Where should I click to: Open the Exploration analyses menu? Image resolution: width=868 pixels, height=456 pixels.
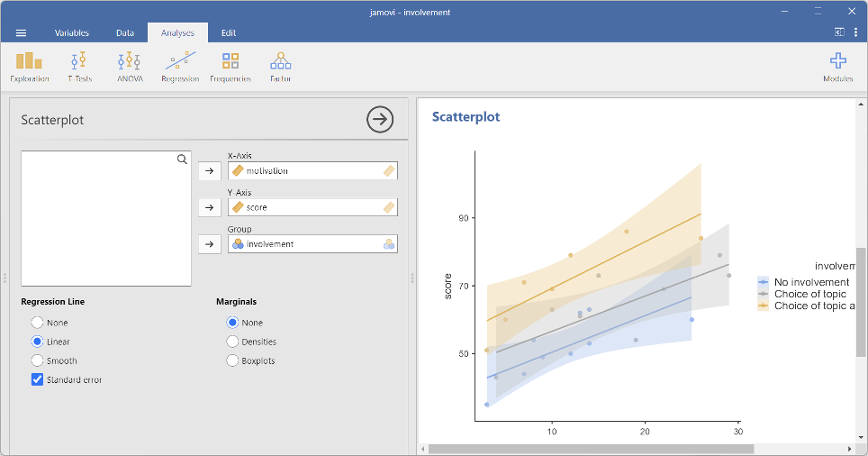coord(29,67)
